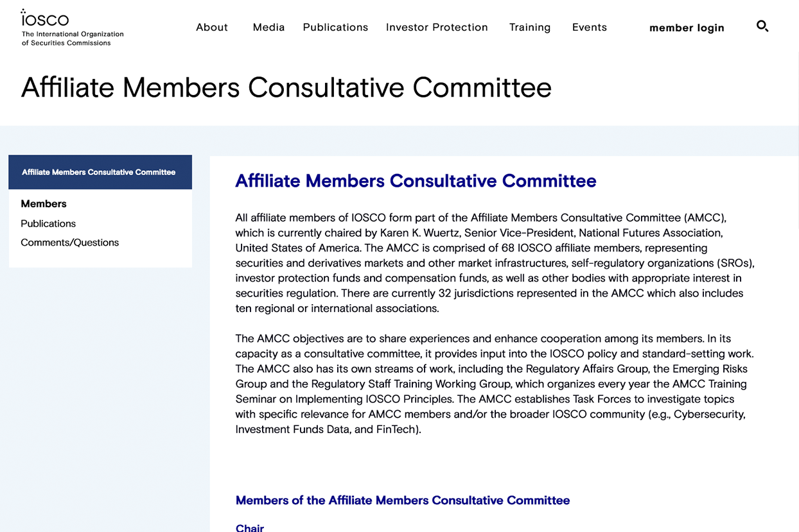
Task: Open Comments/Questions from the sidebar
Action: 69,243
